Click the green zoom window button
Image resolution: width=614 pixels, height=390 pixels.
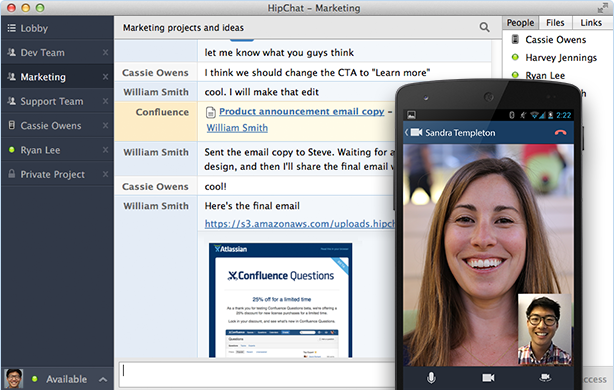tap(40, 7)
